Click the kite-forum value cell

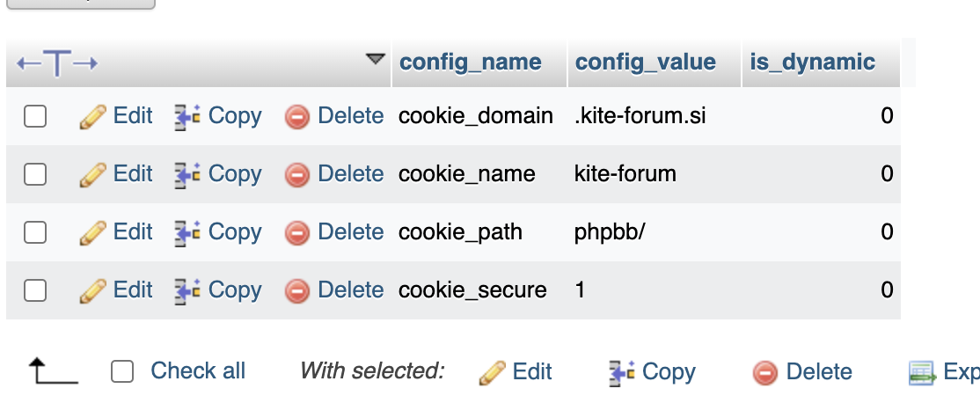[625, 174]
